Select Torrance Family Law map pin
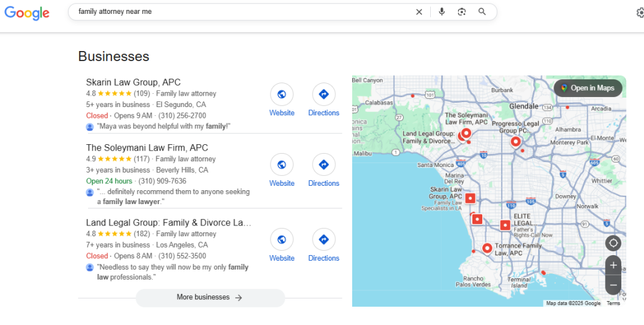The image size is (644, 325). pos(487,249)
